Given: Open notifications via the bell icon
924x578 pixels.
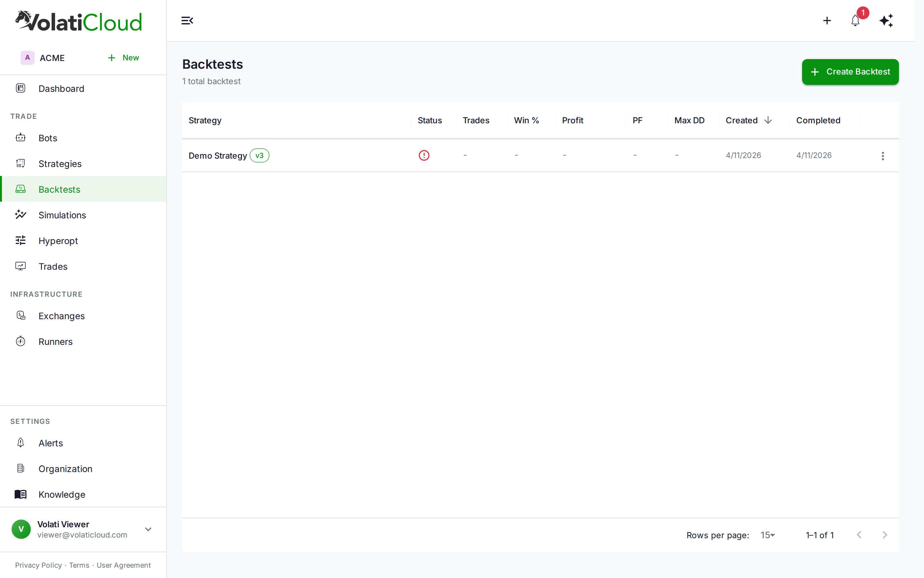Looking at the screenshot, I should coord(855,21).
